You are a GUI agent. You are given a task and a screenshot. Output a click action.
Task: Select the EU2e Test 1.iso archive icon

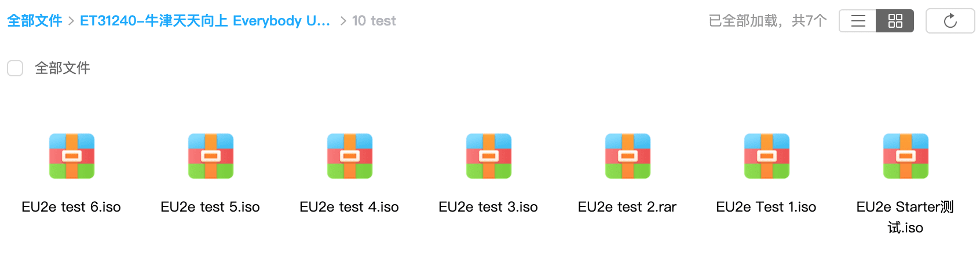(x=767, y=156)
